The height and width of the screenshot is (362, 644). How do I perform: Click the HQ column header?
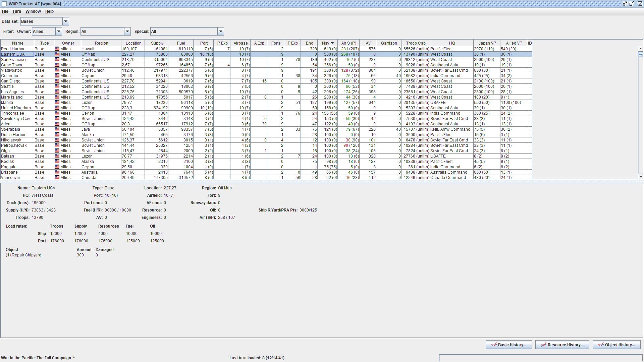[x=452, y=43]
